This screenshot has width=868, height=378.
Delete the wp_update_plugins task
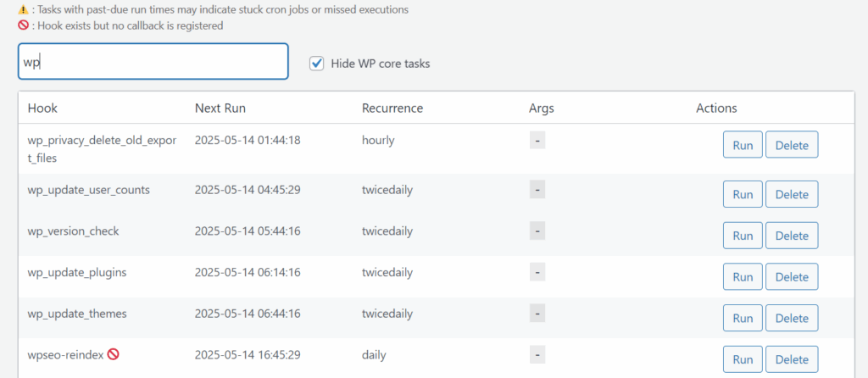pos(792,277)
